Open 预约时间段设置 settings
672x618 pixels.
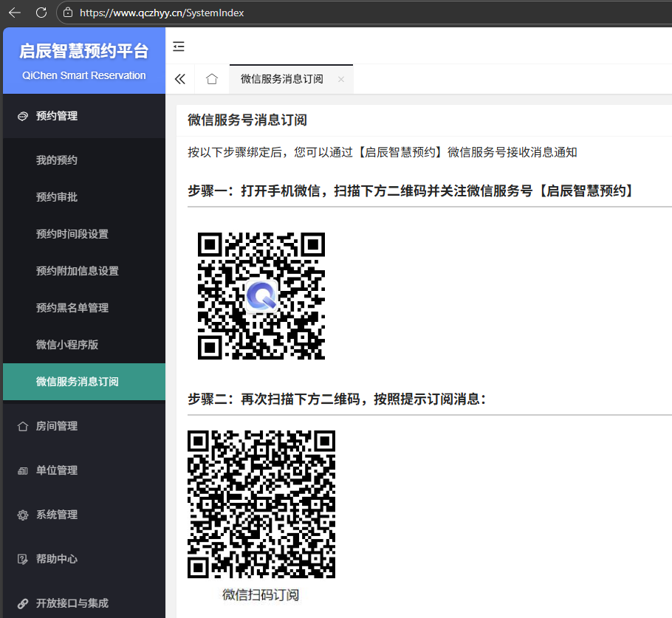72,234
